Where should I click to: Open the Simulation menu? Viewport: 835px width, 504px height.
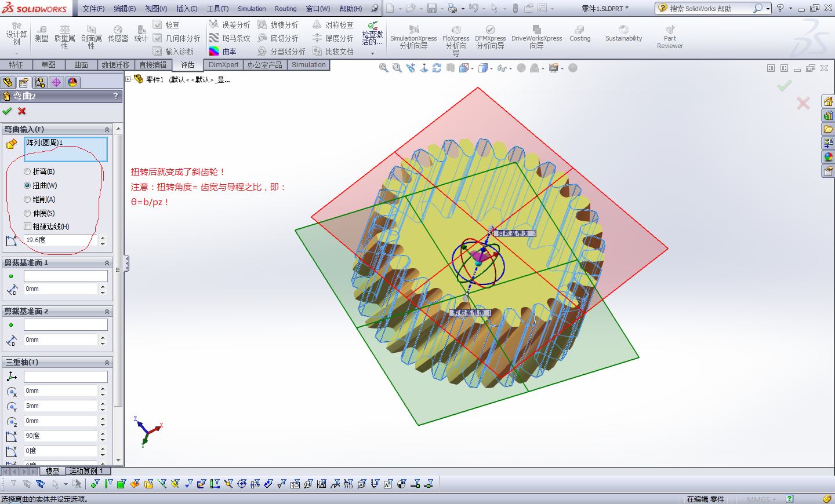(x=252, y=9)
